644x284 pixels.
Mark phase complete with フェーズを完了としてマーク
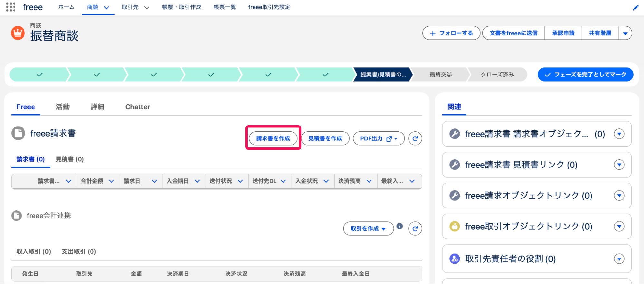coord(585,75)
